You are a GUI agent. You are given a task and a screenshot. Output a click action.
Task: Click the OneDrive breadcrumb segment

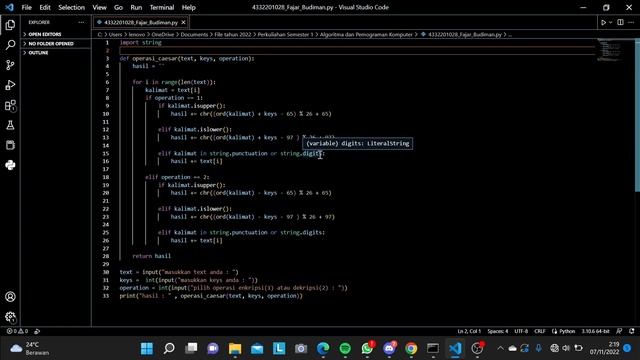point(163,35)
